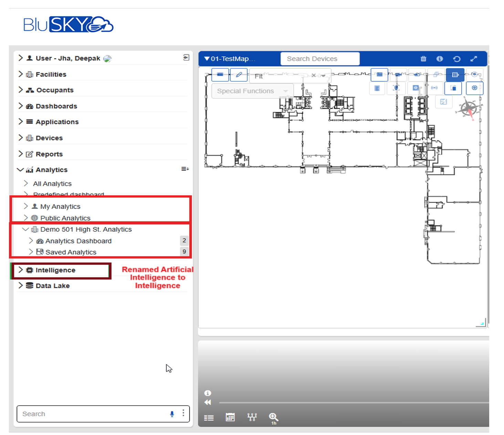Click the Analytics sort list icon
Screen dimensions: 504x435
[x=185, y=169]
